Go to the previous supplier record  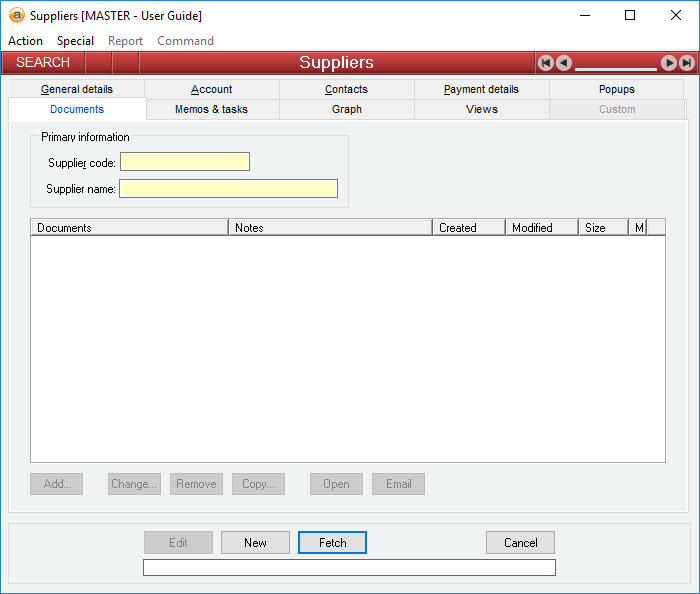564,63
